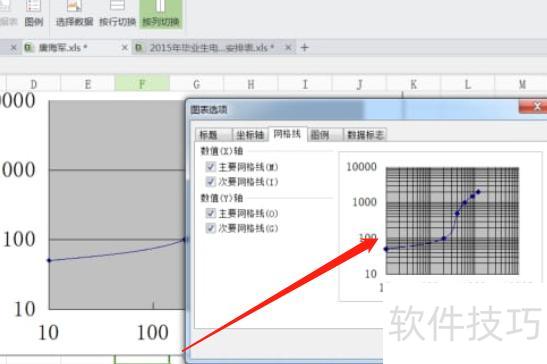Open the 数据标志 tab

pos(365,134)
